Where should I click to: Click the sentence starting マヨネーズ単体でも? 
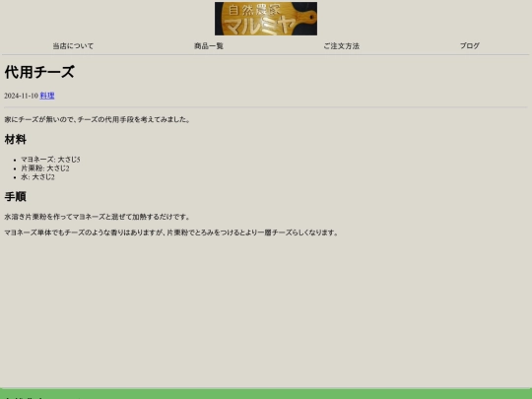(171, 233)
